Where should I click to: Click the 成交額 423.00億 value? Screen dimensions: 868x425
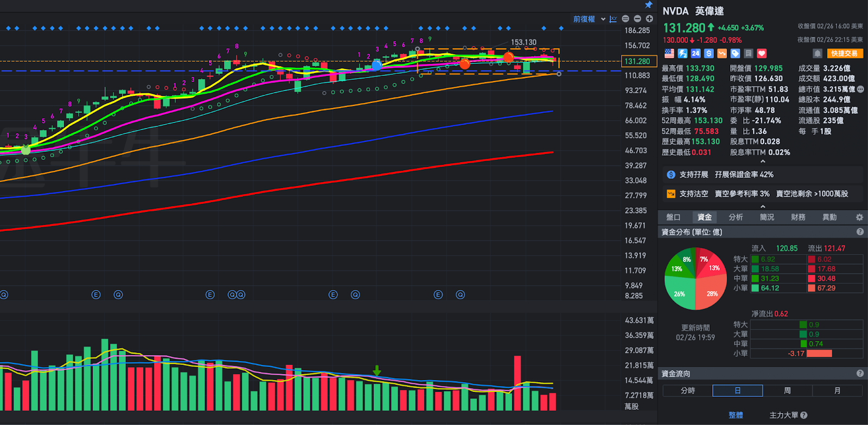tap(839, 79)
